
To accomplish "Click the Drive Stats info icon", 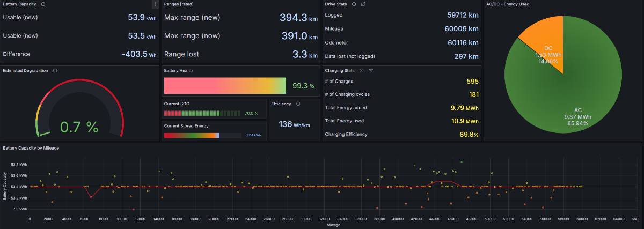I will click(x=354, y=4).
